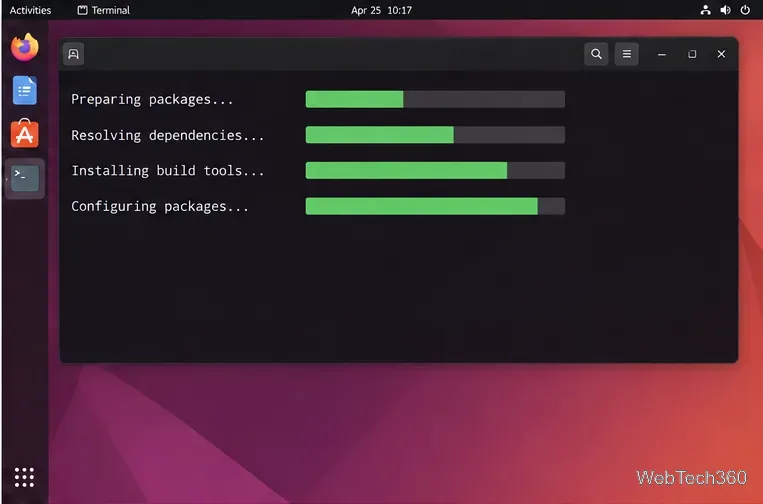Click the Installing build tools progress bar
The image size is (763, 504).
(x=435, y=170)
